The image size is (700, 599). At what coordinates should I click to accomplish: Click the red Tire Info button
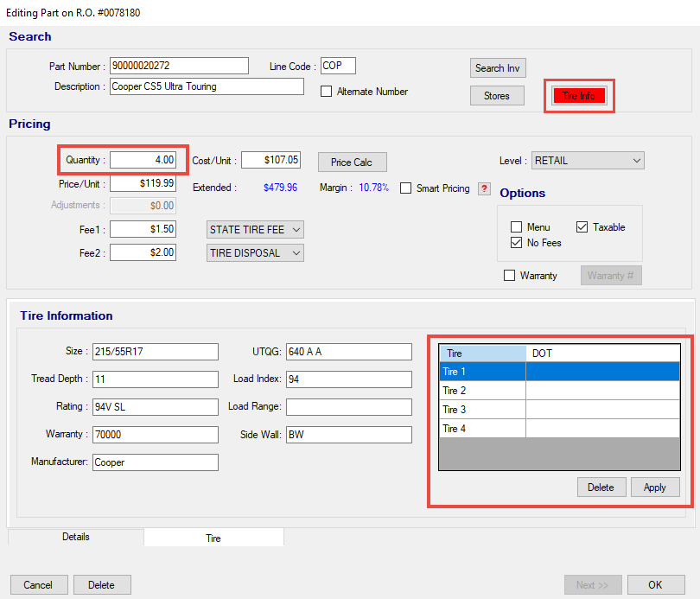(x=579, y=96)
